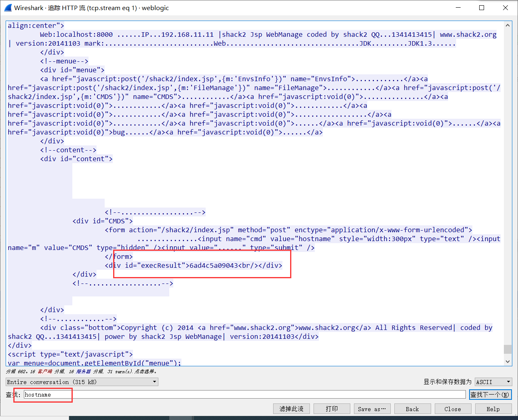Screen dimensions: 518x420
Task: Click the Save as… button
Action: coord(372,409)
